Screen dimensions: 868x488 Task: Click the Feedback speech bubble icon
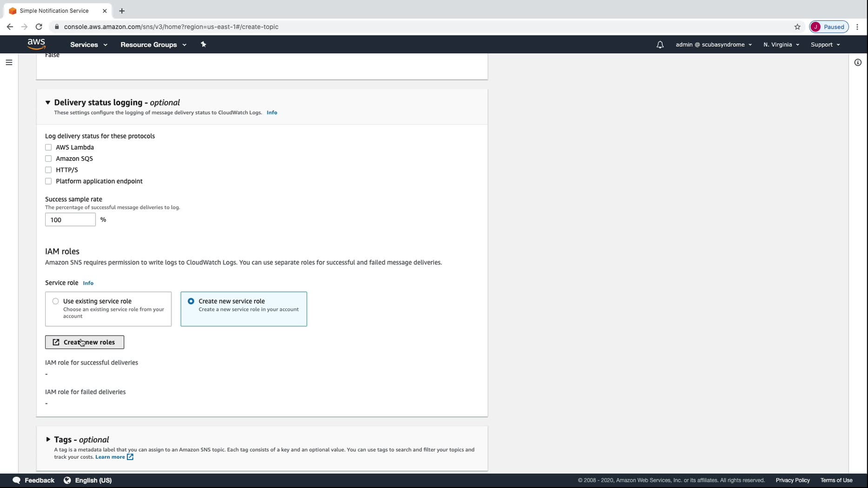[16, 480]
